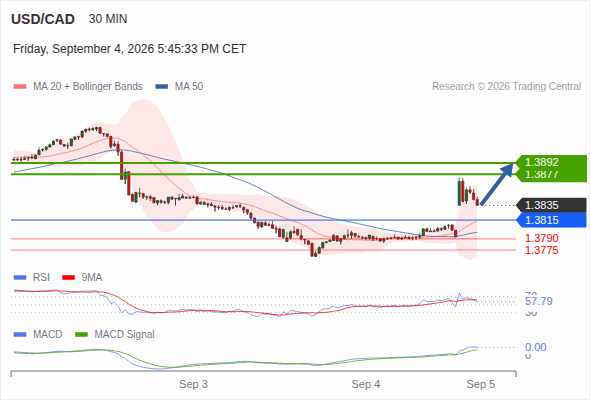The image size is (590, 400).
Task: Click the 1.3775 red support label
Action: click(x=541, y=250)
